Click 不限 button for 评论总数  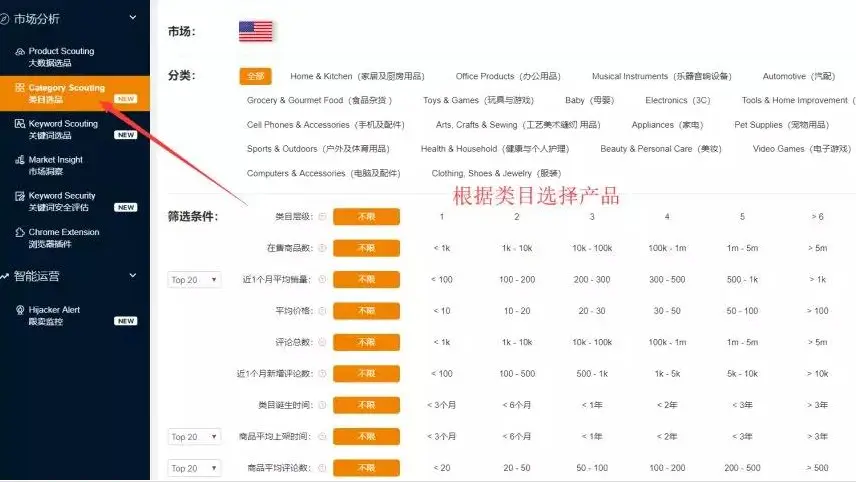point(366,342)
